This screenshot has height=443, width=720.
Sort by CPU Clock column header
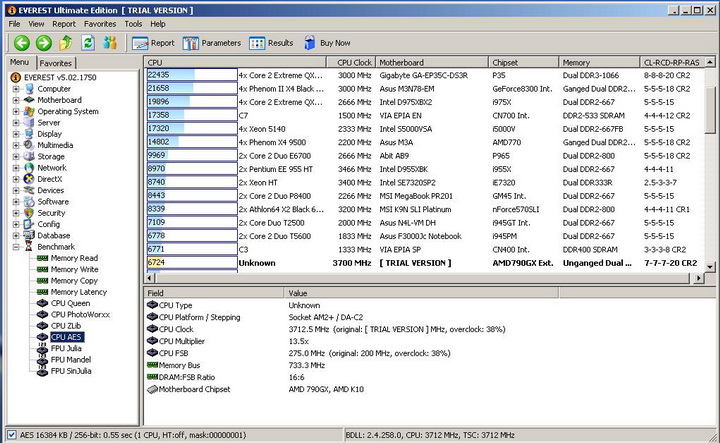350,62
